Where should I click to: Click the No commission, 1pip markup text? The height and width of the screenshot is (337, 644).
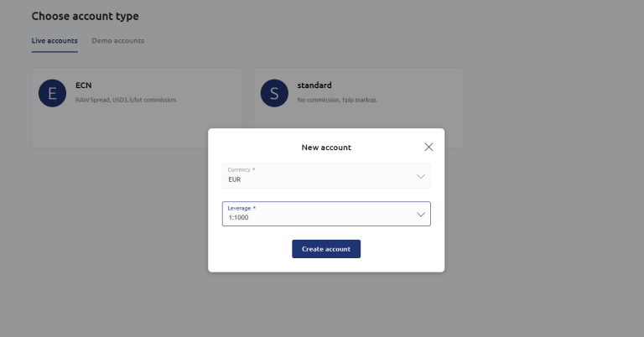point(337,100)
